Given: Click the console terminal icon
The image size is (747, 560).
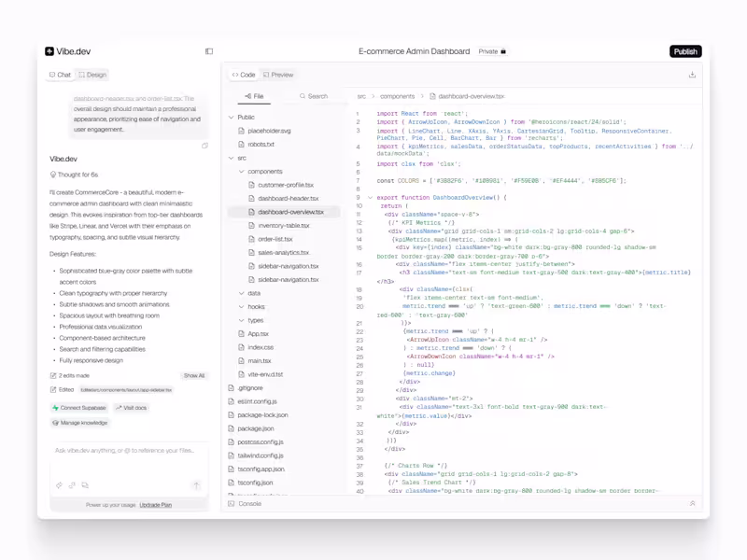Looking at the screenshot, I should 231,503.
